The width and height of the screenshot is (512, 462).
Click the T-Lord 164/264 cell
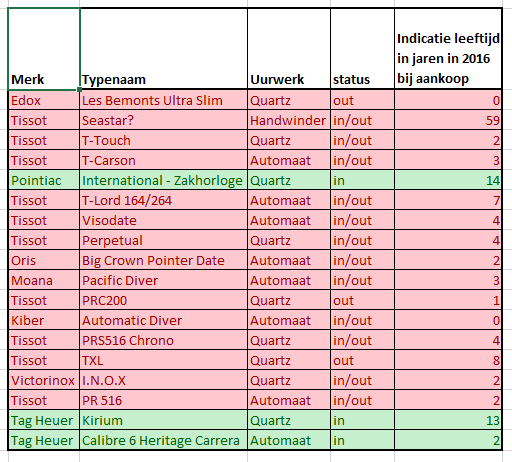pyautogui.click(x=164, y=200)
